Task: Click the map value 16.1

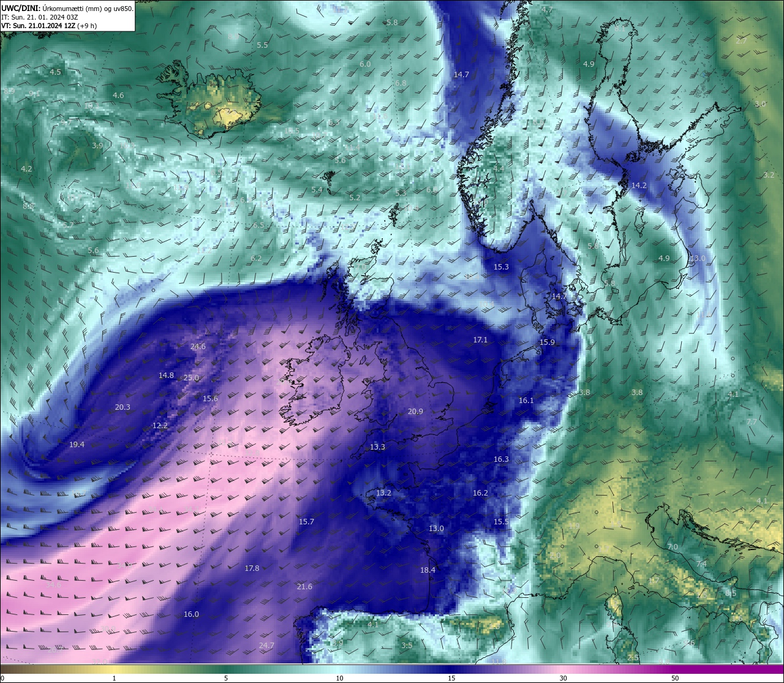Action: (526, 400)
